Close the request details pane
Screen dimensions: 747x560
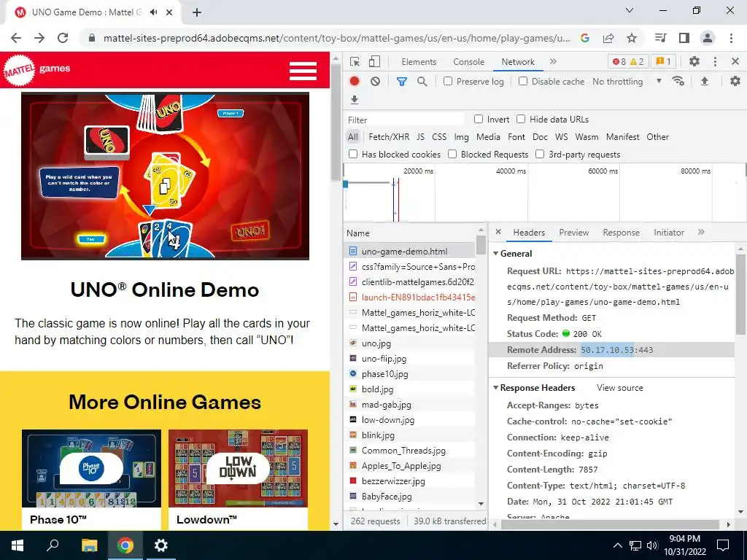coord(498,232)
